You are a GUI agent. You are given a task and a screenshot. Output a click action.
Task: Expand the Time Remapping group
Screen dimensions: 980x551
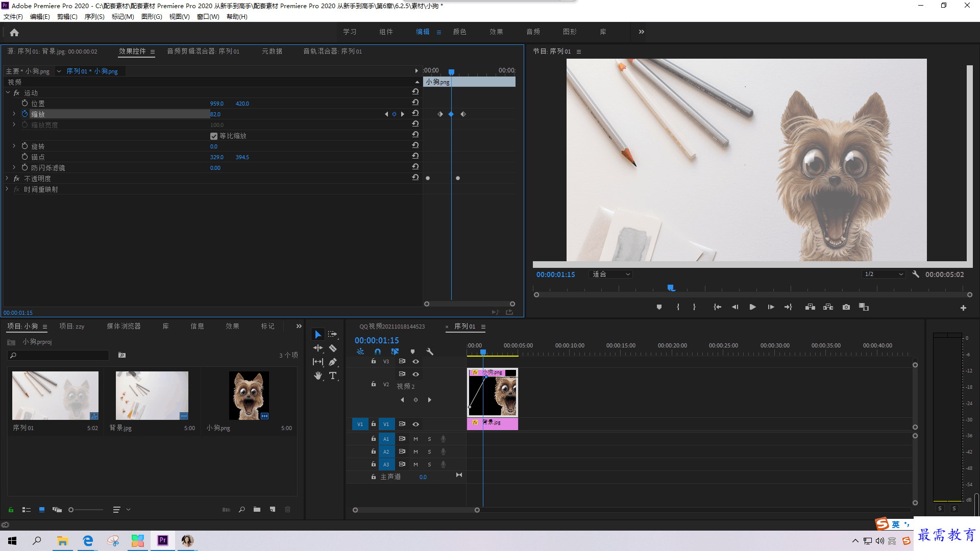pyautogui.click(x=7, y=189)
